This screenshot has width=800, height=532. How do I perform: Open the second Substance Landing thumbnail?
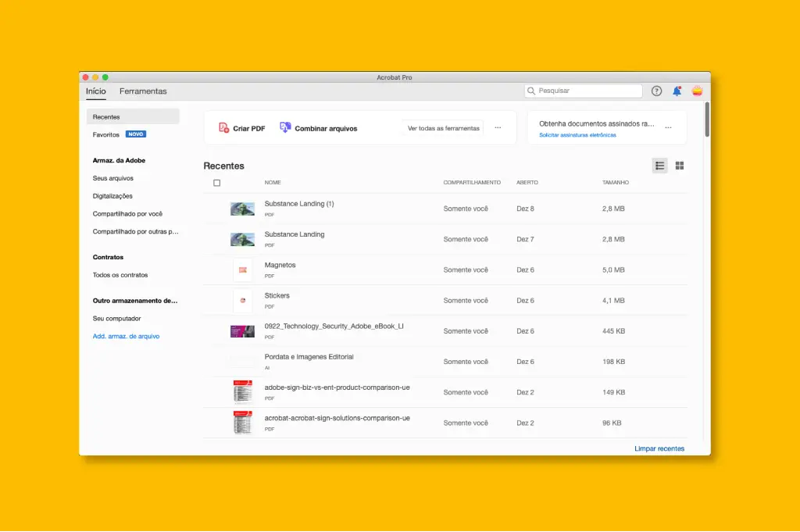click(242, 239)
